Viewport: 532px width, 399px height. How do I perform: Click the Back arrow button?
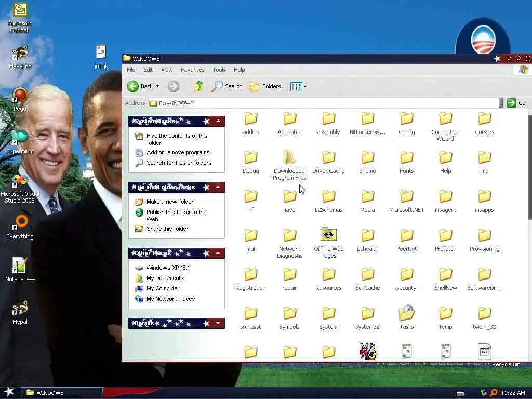(140, 86)
